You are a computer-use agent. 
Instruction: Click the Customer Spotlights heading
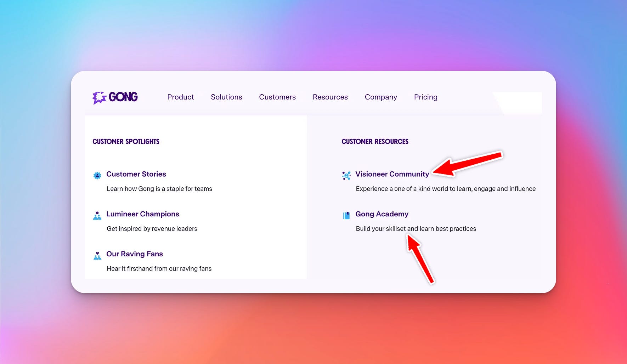point(126,142)
